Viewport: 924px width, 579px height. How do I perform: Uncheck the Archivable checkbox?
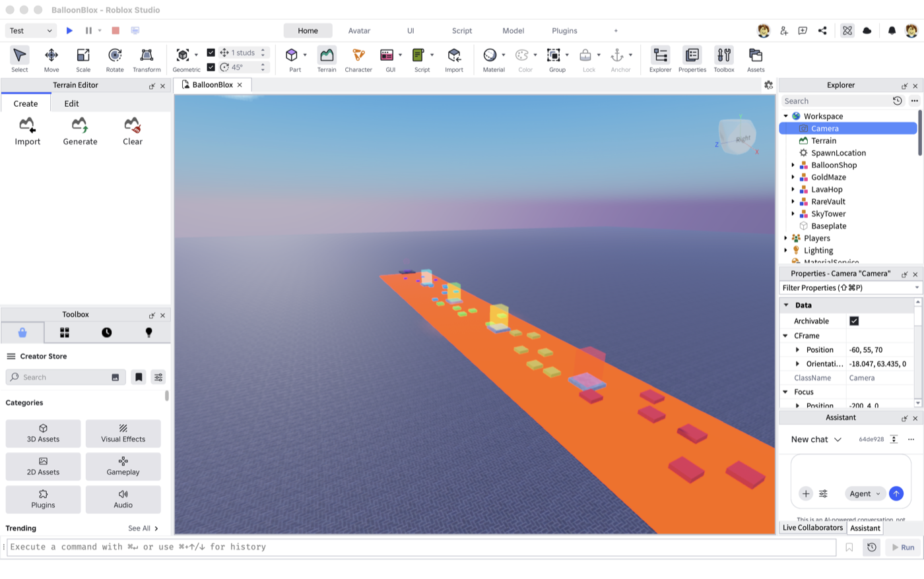tap(854, 321)
